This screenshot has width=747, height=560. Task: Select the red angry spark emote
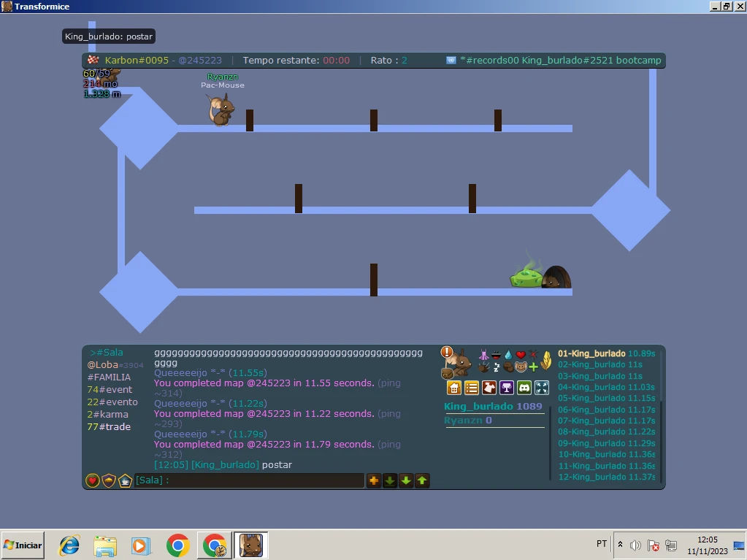point(533,355)
